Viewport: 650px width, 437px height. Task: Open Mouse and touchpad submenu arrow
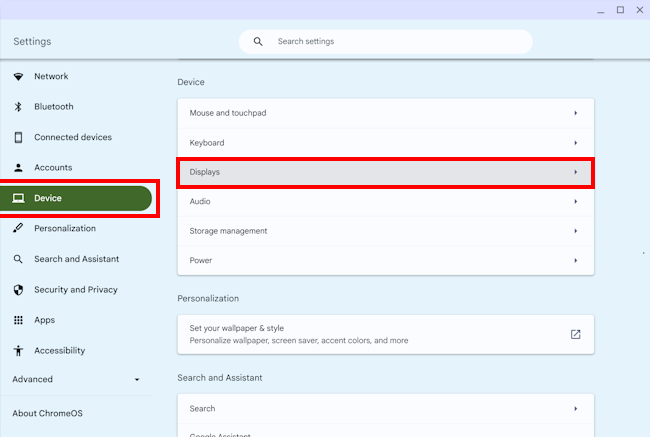pyautogui.click(x=575, y=113)
